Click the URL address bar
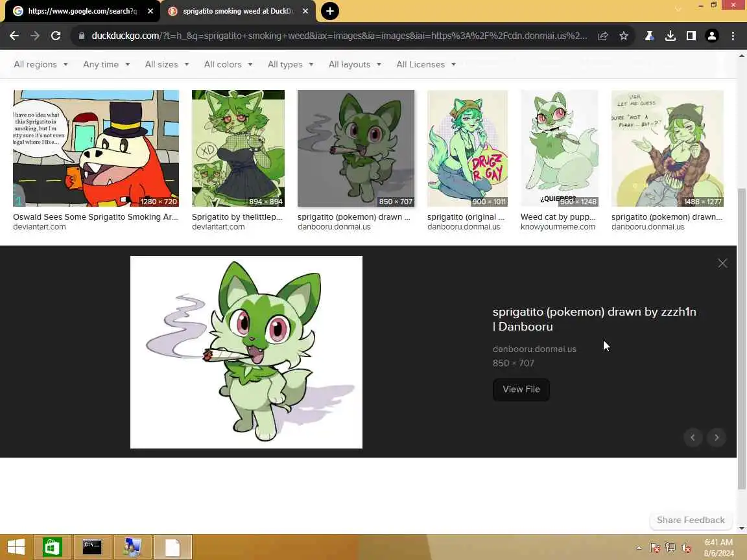Viewport: 747px width, 560px height. [x=339, y=36]
